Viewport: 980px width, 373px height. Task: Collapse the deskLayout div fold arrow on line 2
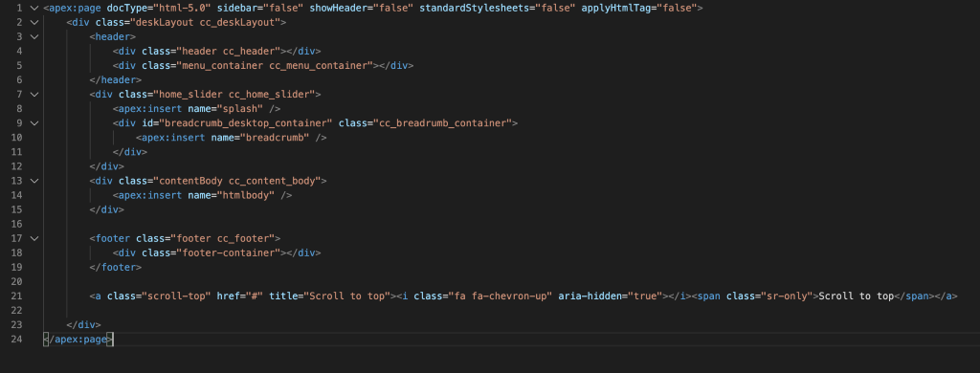coord(34,23)
